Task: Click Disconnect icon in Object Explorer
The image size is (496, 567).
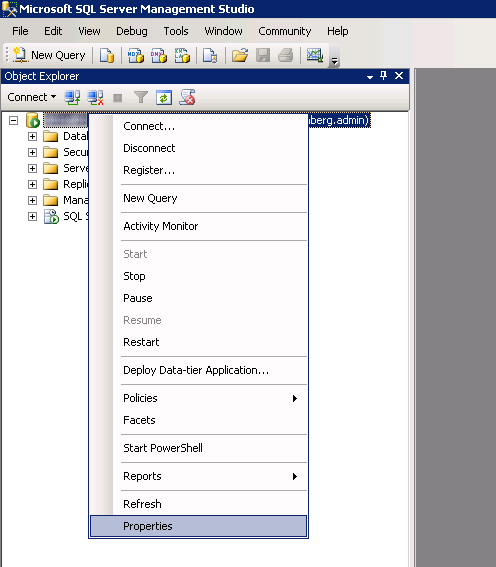Action: [x=95, y=97]
